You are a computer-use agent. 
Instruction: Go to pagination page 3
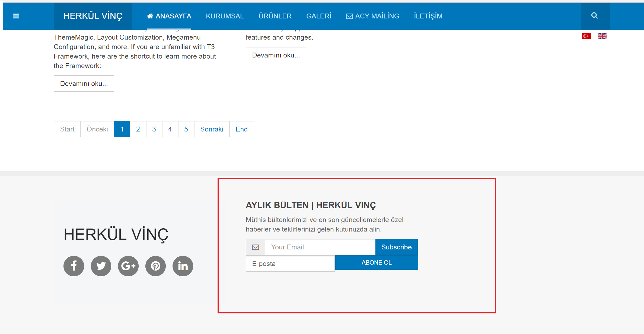tap(154, 129)
